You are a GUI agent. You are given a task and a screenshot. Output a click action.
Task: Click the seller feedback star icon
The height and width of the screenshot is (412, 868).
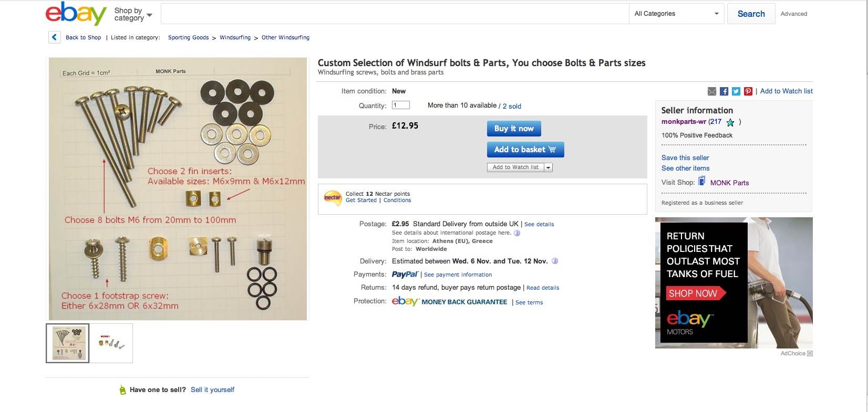(x=730, y=122)
